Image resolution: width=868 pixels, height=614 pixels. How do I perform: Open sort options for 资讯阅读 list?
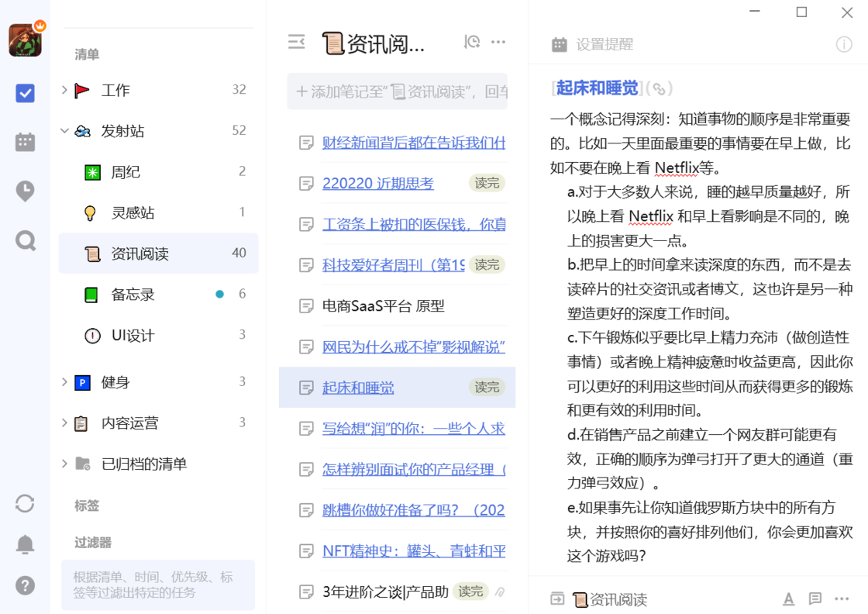tap(470, 42)
